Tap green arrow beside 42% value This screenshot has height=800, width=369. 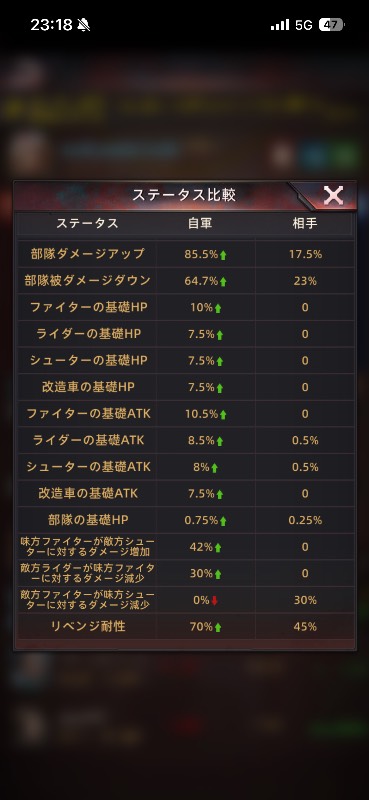pos(218,548)
